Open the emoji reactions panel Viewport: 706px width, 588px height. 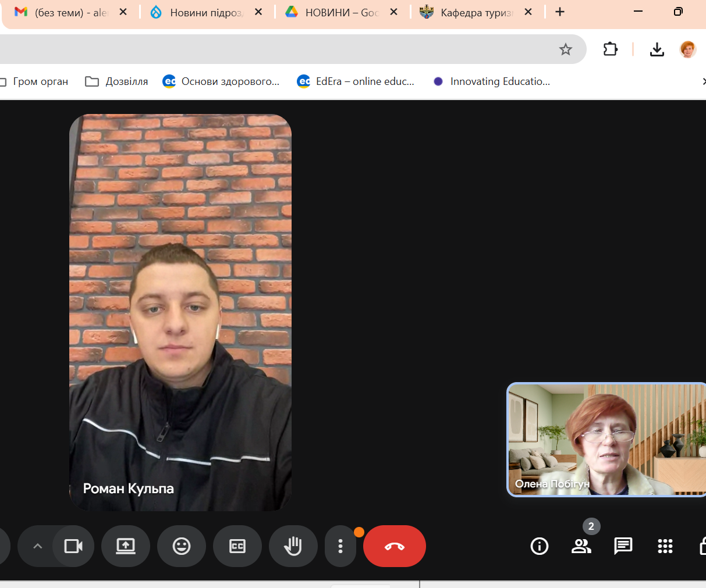click(182, 546)
